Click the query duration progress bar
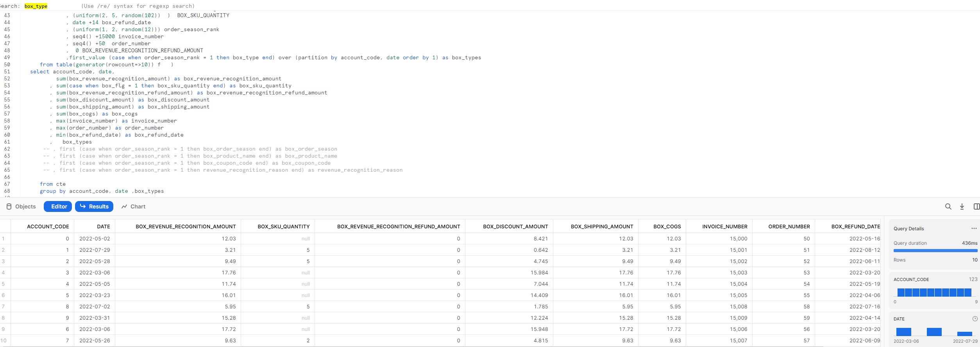 click(935, 251)
